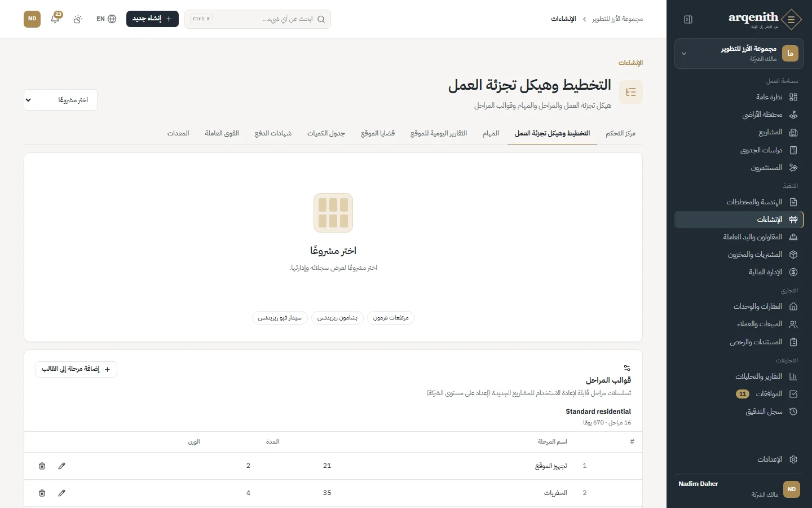
Task: Open التقارير اليومية للموقع tab
Action: click(439, 133)
